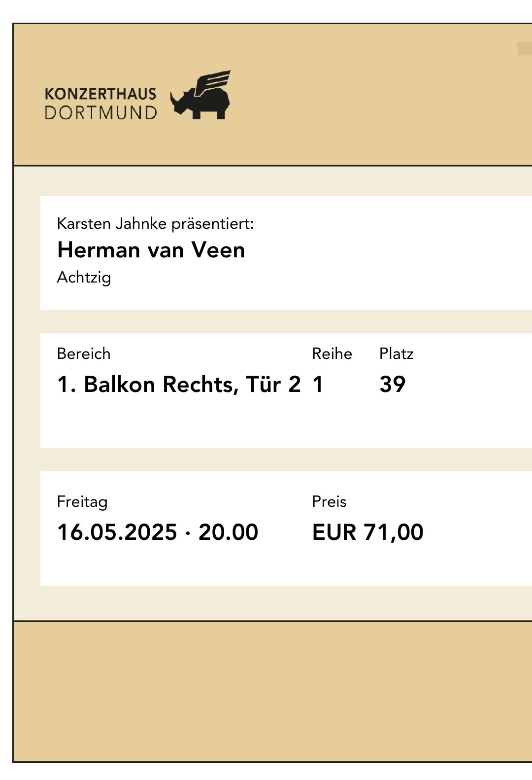532x780 pixels.
Task: Click the Freitag weekday label
Action: click(82, 502)
